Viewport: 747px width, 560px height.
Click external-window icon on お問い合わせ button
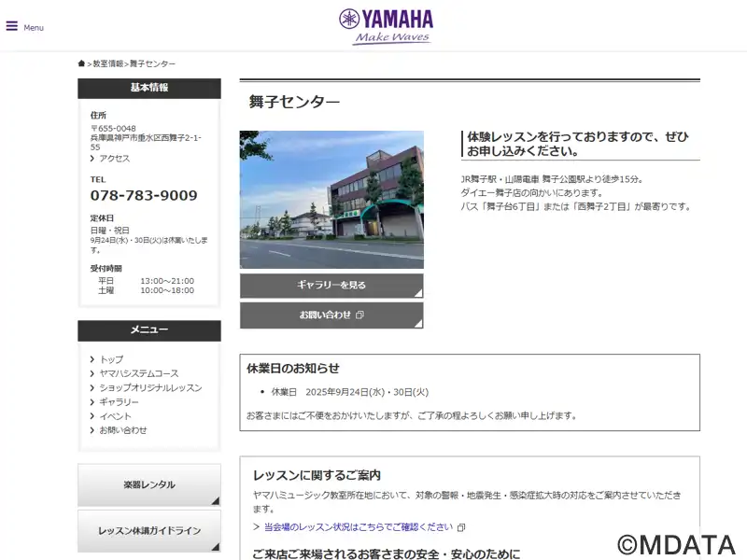pos(360,315)
